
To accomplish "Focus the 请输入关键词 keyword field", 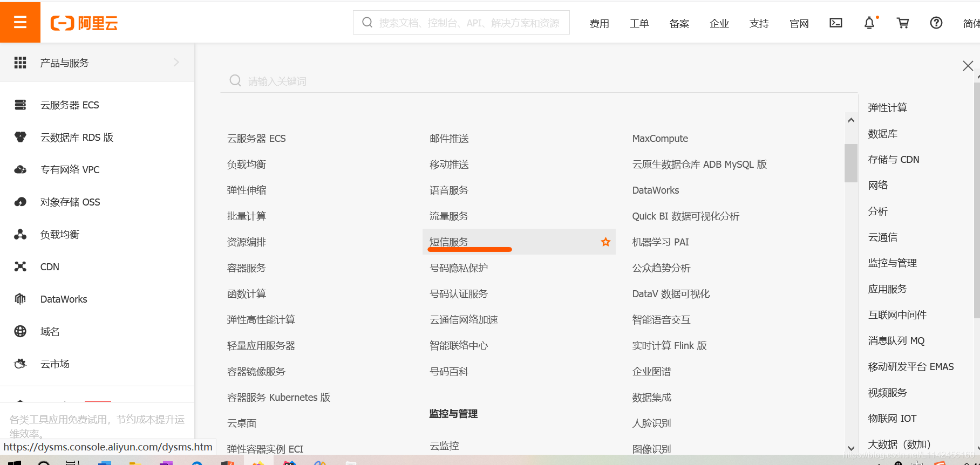I will [x=539, y=81].
